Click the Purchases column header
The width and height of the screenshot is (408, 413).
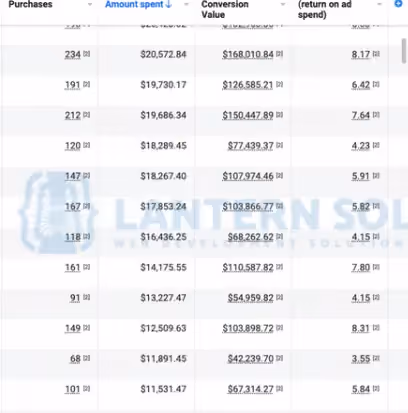click(30, 4)
